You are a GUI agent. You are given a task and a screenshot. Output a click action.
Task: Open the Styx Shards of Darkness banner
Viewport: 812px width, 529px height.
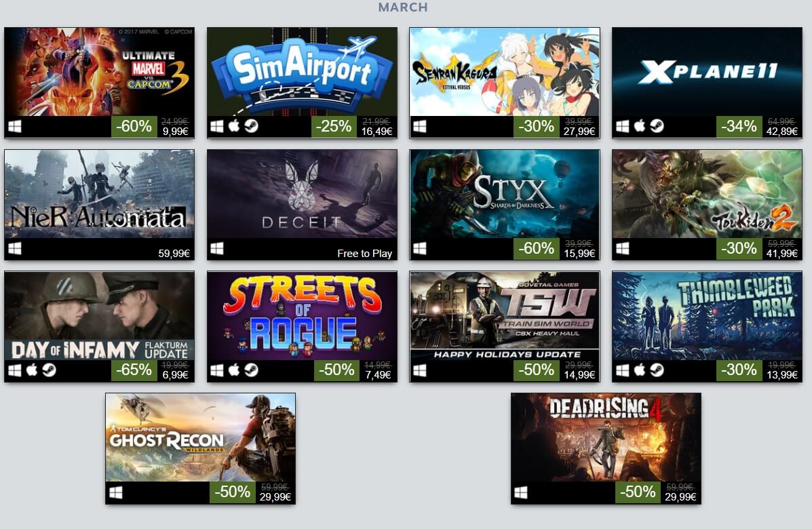(505, 194)
